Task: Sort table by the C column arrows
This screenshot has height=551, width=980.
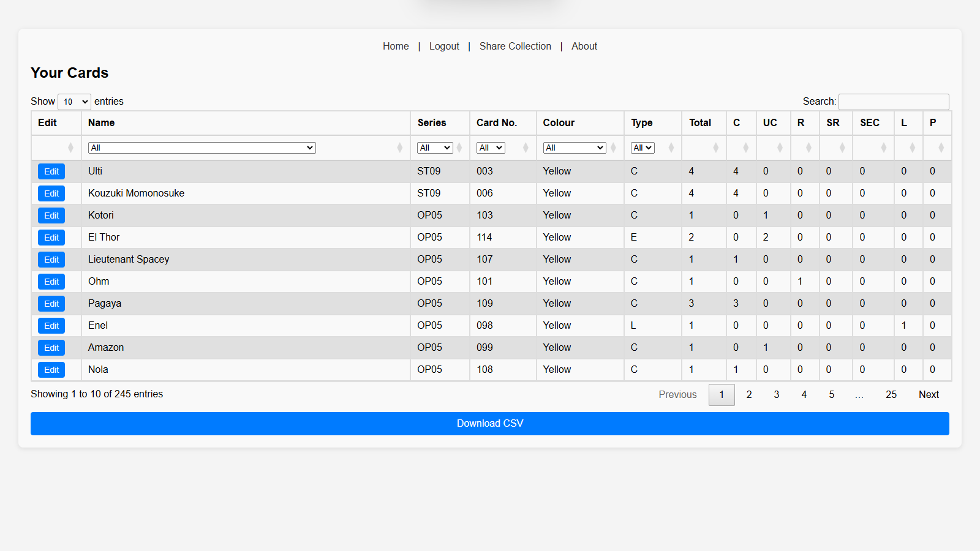Action: pos(746,148)
